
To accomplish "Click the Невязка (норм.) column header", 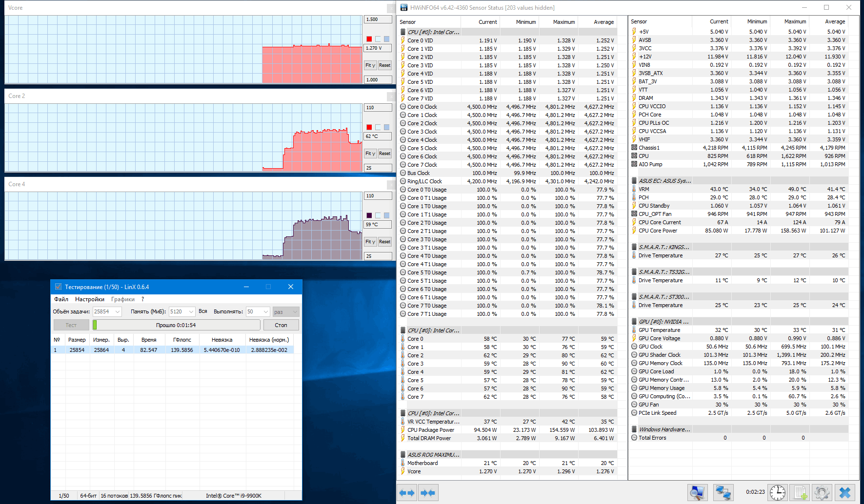I will click(269, 340).
